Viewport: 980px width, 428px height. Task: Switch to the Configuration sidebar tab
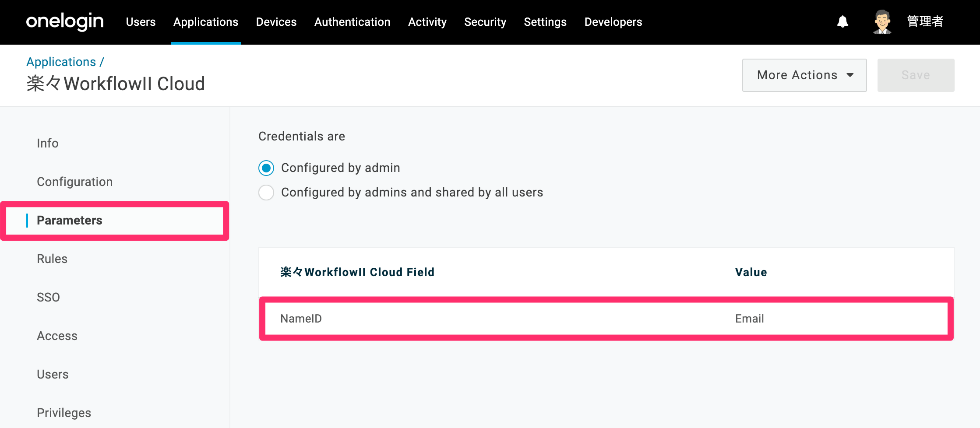point(75,182)
